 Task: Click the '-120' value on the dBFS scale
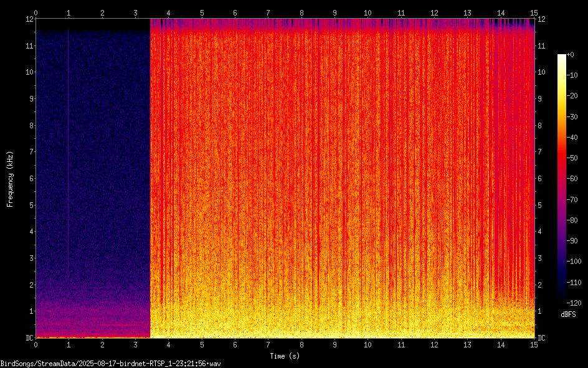click(x=574, y=303)
